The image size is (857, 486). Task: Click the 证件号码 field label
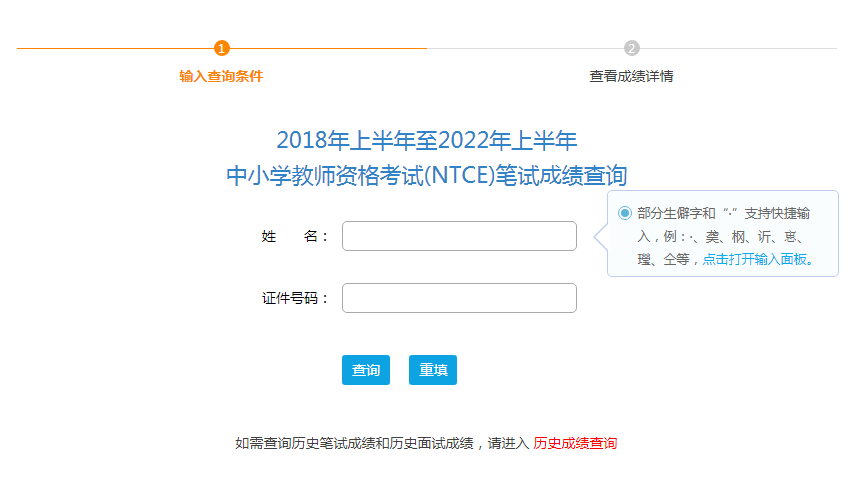294,298
